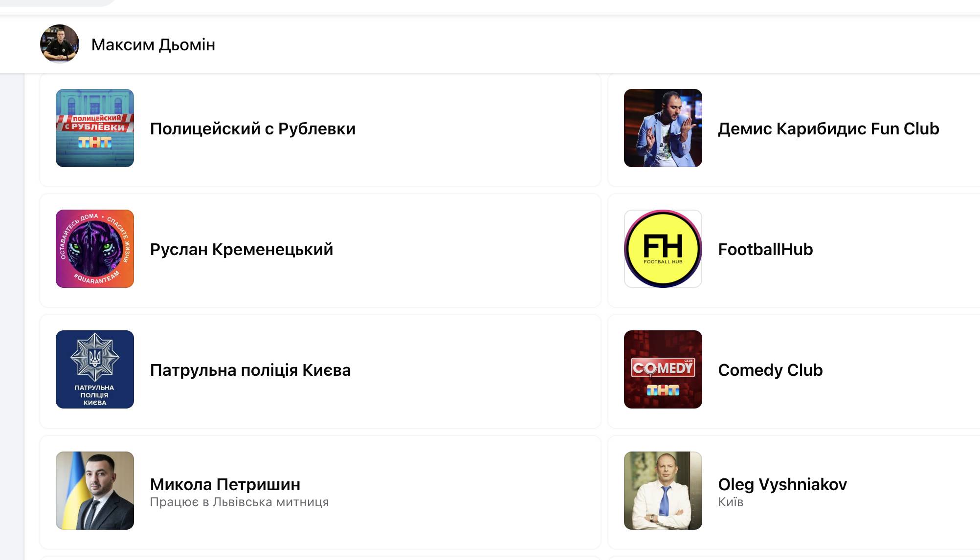Click the yellow FH FootballHub logo
This screenshot has height=560, width=980.
tap(663, 249)
